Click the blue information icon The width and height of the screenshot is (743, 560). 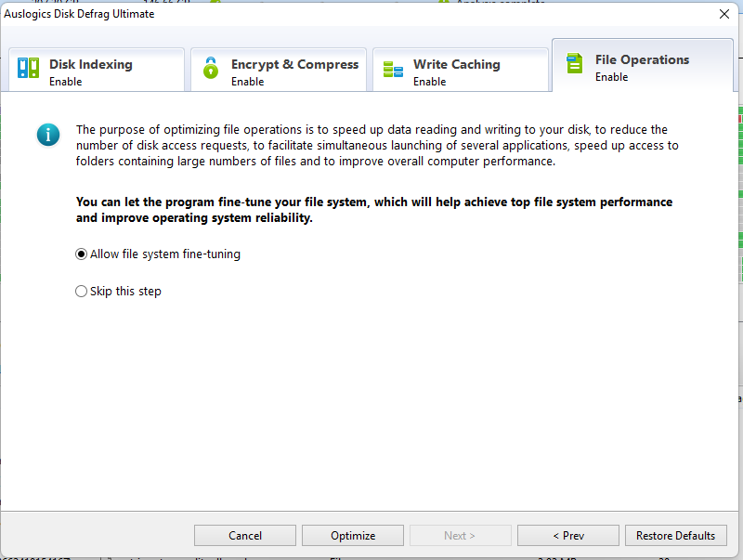click(48, 136)
